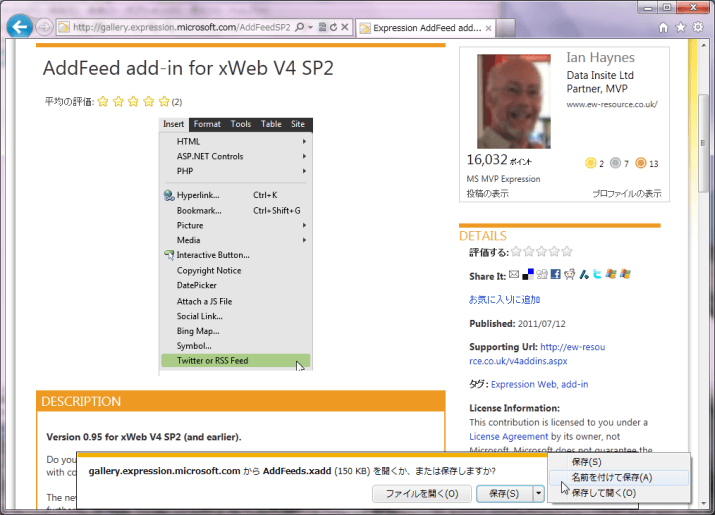715x515 pixels.
Task: Rate five stars under 評価する
Action: (x=567, y=251)
